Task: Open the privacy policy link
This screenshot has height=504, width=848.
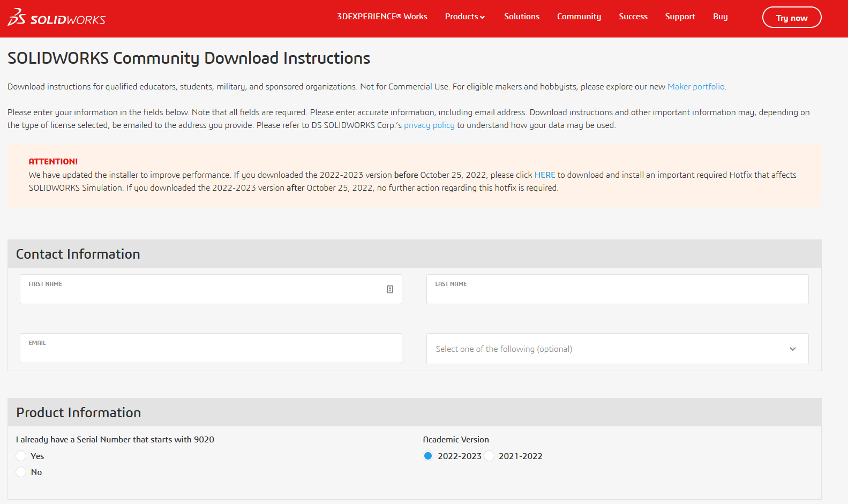Action: [x=429, y=125]
